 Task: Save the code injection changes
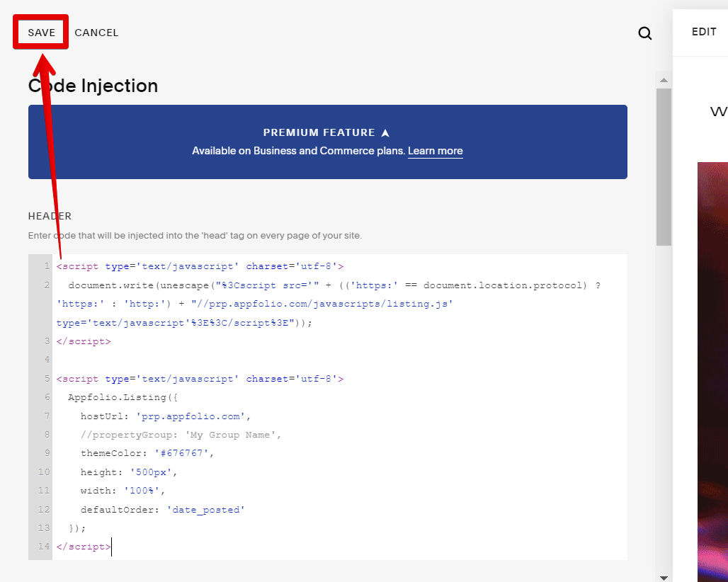click(41, 33)
